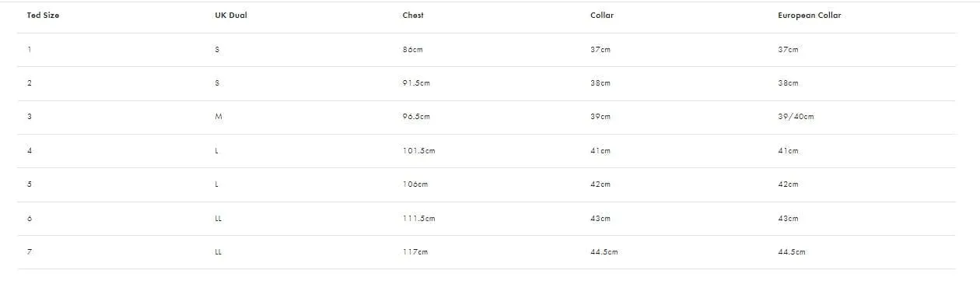Click the European Collar column header
980x288 pixels.
[810, 16]
